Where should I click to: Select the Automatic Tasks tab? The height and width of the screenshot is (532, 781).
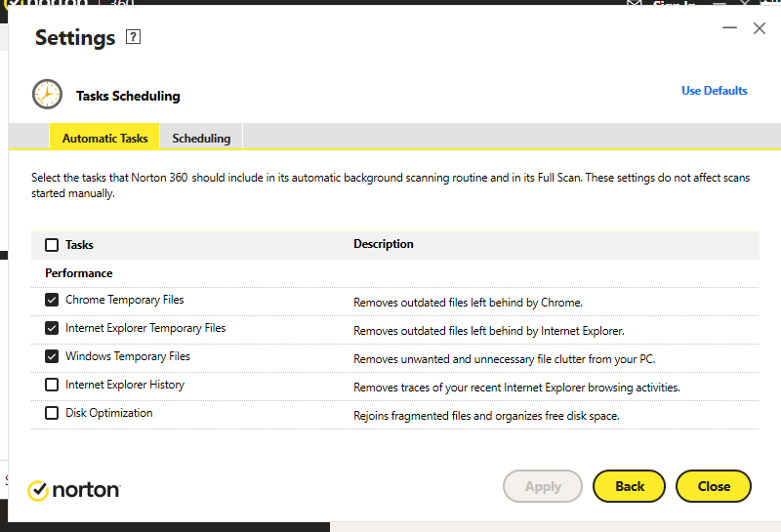(104, 138)
